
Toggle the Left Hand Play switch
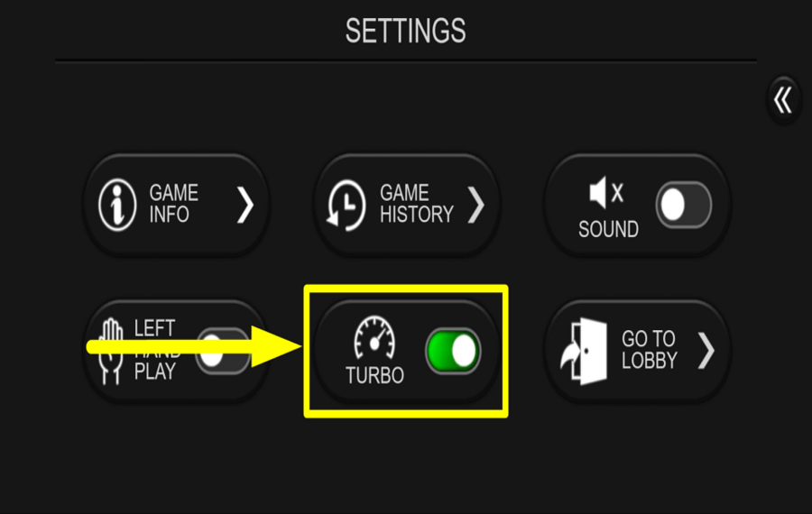[223, 351]
